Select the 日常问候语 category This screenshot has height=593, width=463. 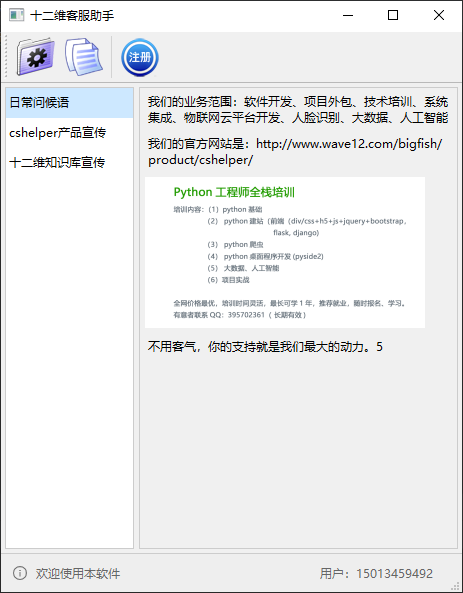coord(70,103)
